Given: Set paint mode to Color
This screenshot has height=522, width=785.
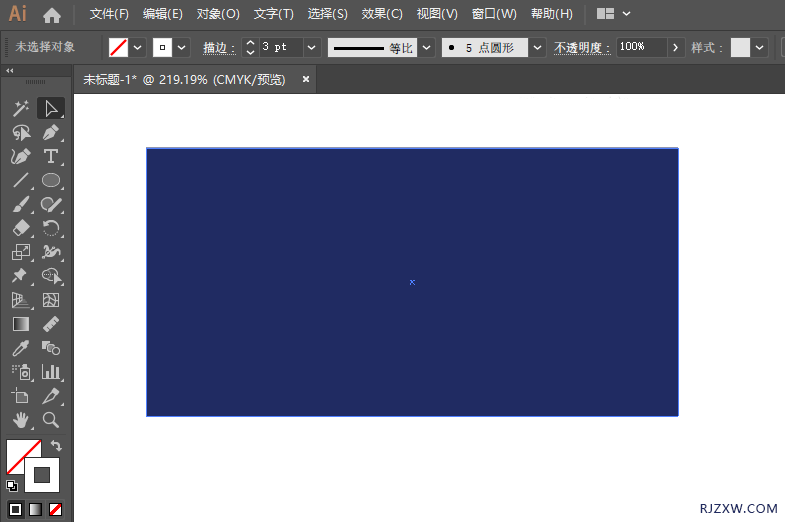Looking at the screenshot, I should tap(16, 509).
